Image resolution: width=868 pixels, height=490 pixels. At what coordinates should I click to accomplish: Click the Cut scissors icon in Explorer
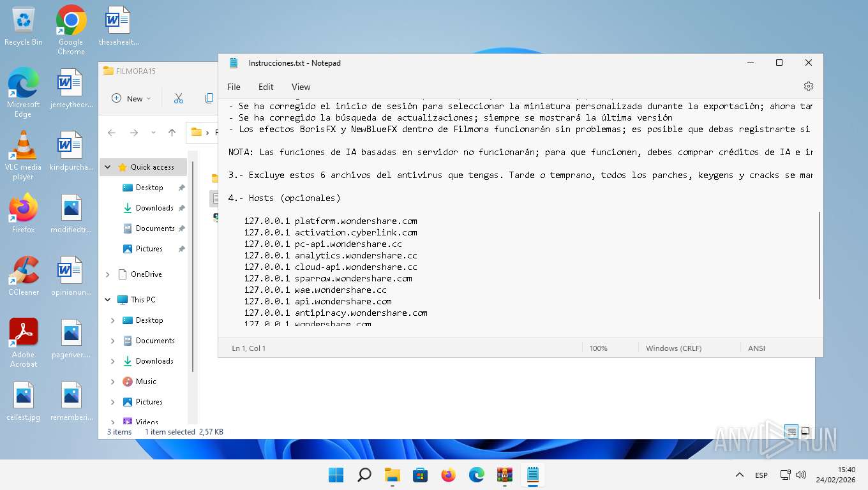[x=178, y=98]
